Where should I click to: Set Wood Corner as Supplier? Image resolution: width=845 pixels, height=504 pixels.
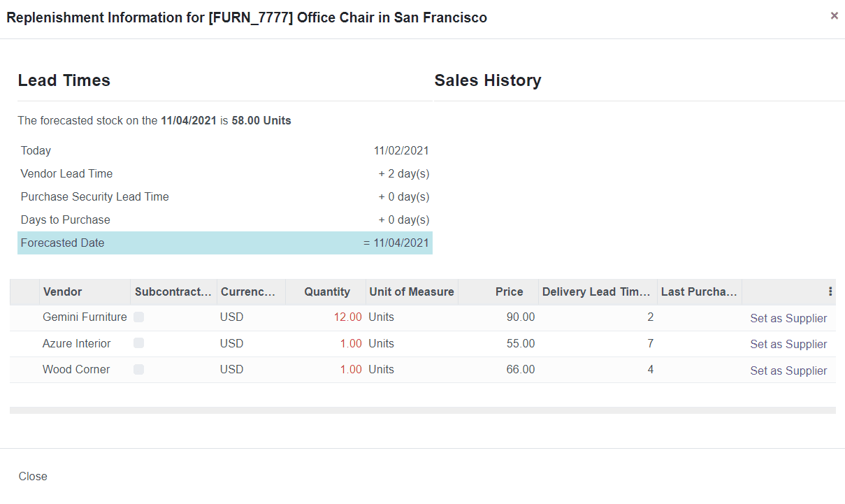pyautogui.click(x=788, y=370)
